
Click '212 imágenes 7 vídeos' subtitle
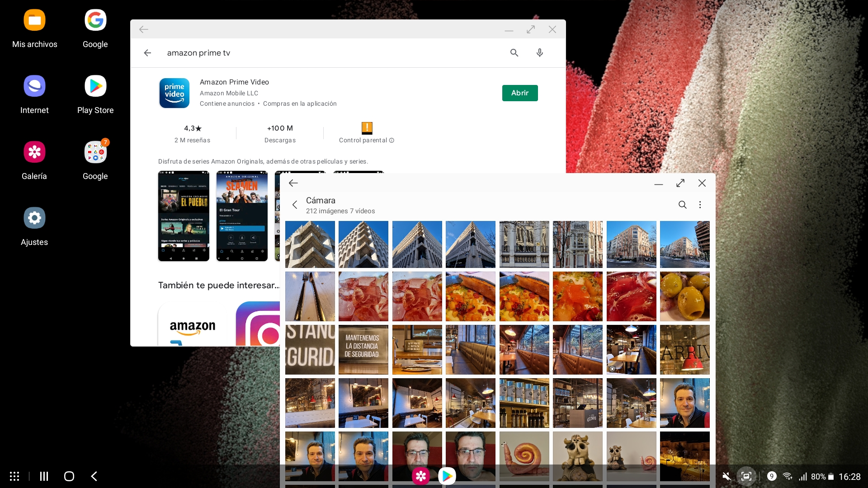point(340,211)
